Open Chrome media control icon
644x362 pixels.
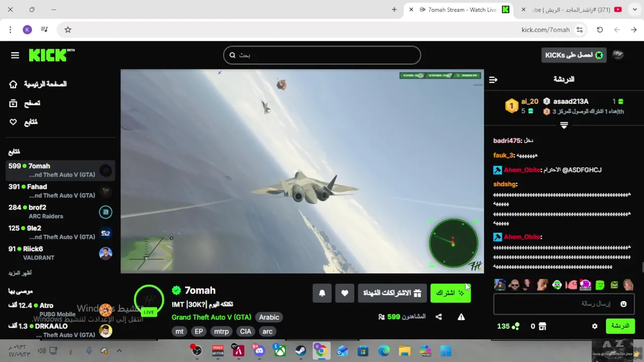tap(44, 30)
